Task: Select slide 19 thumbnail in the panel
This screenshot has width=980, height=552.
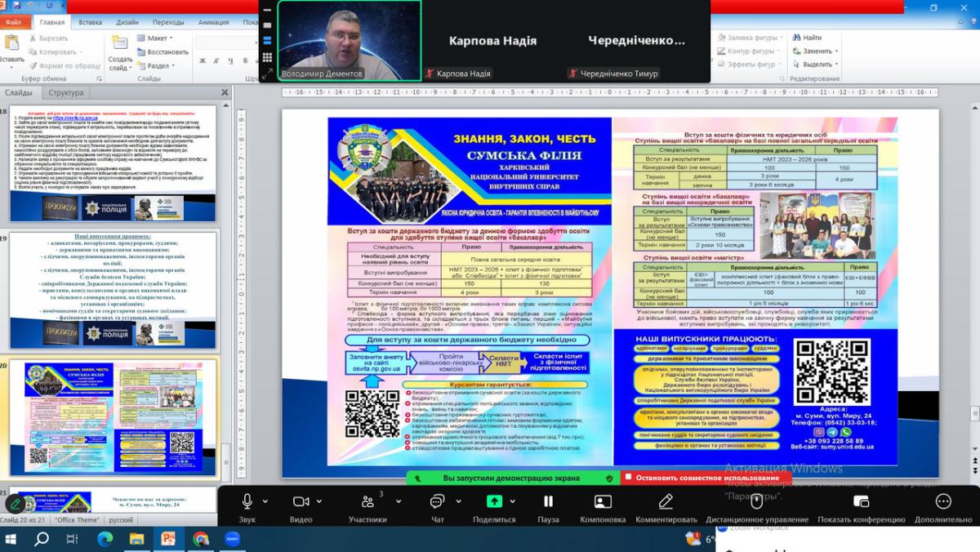Action: point(113,290)
